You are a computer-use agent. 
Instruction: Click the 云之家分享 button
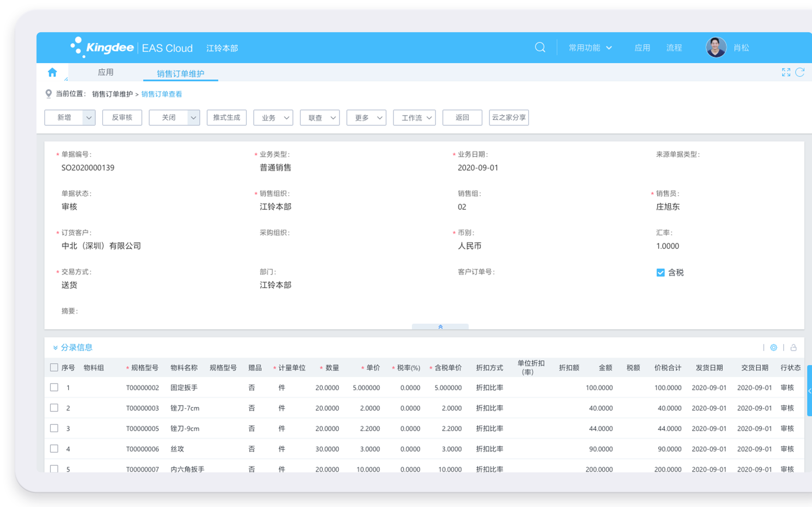point(509,118)
